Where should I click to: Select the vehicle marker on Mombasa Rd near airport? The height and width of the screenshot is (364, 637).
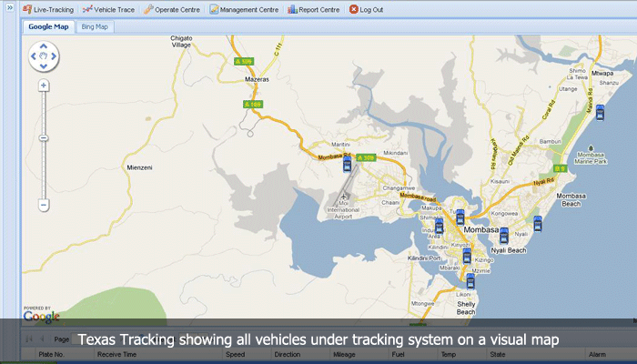click(347, 164)
